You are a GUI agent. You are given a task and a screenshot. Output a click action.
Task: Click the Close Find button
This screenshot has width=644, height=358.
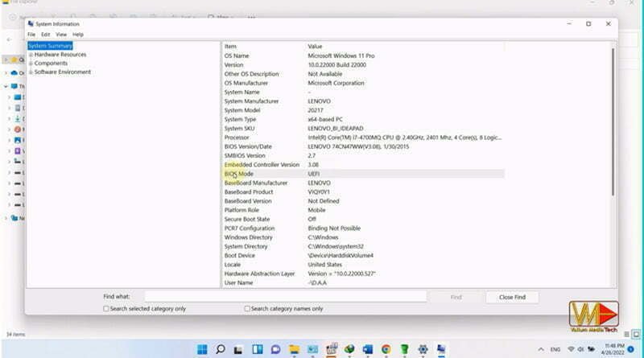512,297
